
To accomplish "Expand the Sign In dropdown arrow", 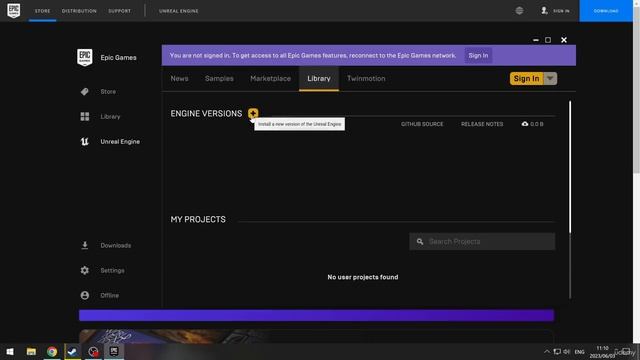I will (x=550, y=78).
